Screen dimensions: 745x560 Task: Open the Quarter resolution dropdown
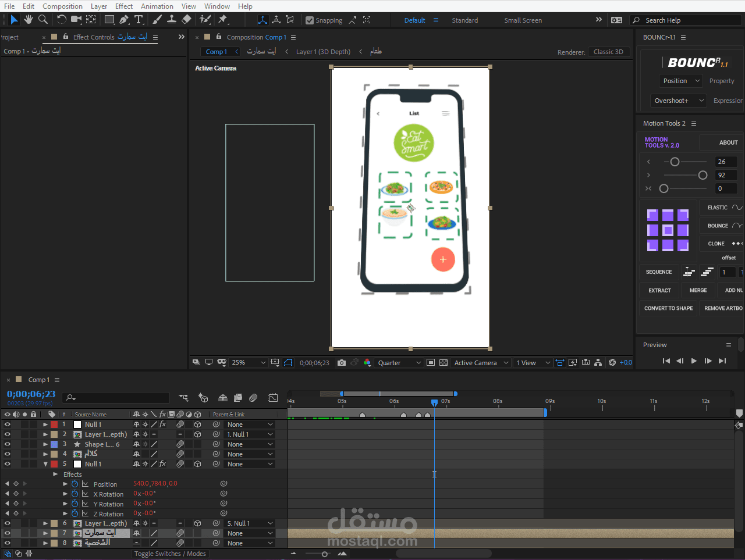click(399, 363)
